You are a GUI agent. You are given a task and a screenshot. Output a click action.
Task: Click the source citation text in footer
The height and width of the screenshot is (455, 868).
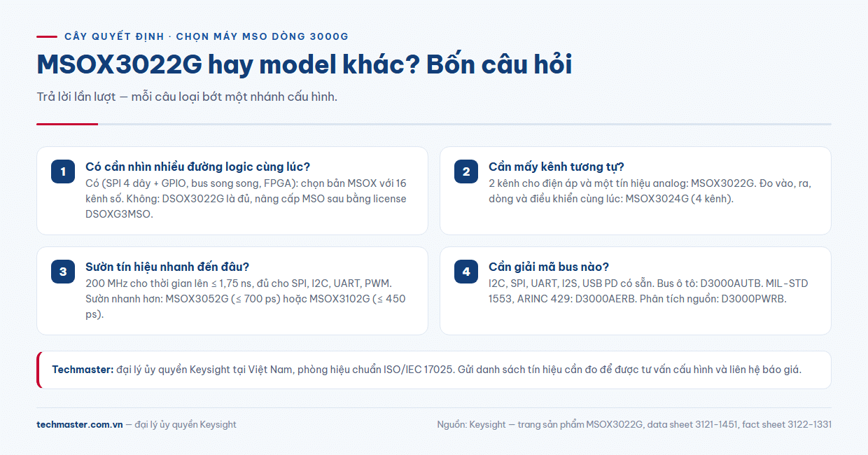(x=634, y=424)
